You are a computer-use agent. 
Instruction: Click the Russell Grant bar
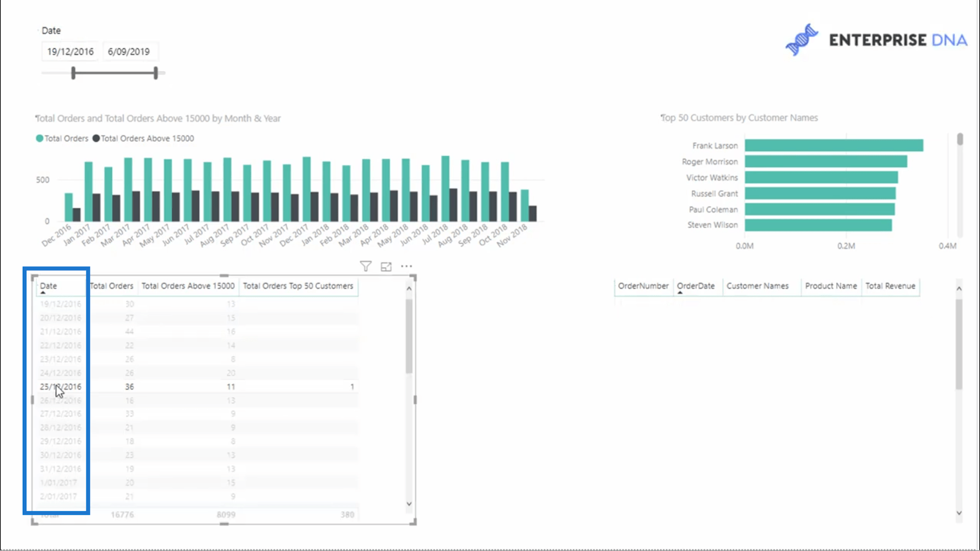[x=820, y=193]
